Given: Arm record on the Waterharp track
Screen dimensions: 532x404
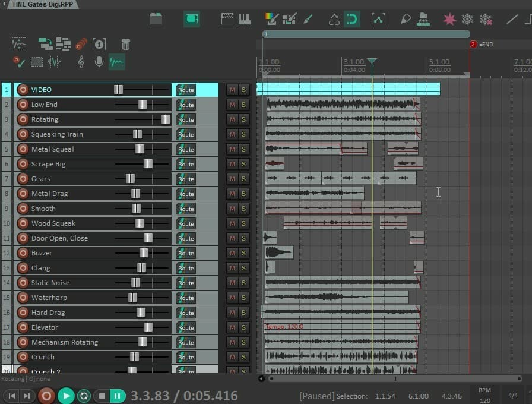Looking at the screenshot, I should click(23, 298).
